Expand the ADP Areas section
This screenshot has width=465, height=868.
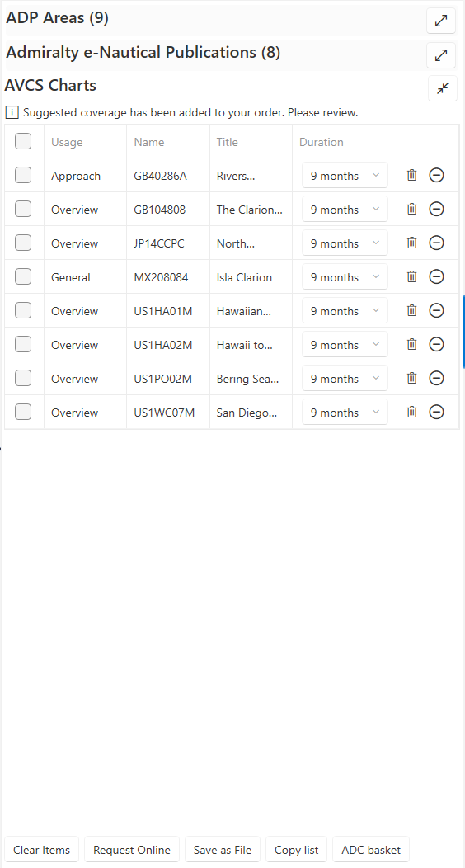coord(441,21)
